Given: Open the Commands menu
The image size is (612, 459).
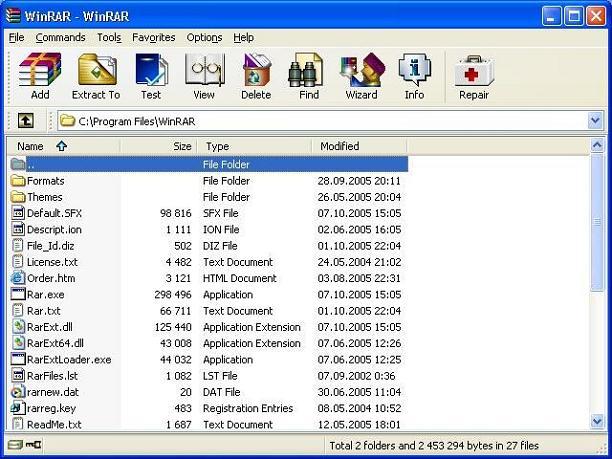Looking at the screenshot, I should point(60,37).
